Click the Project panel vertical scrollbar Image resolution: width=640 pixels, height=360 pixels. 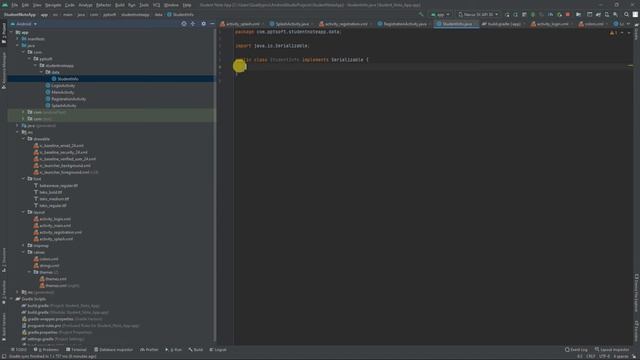pos(215,184)
